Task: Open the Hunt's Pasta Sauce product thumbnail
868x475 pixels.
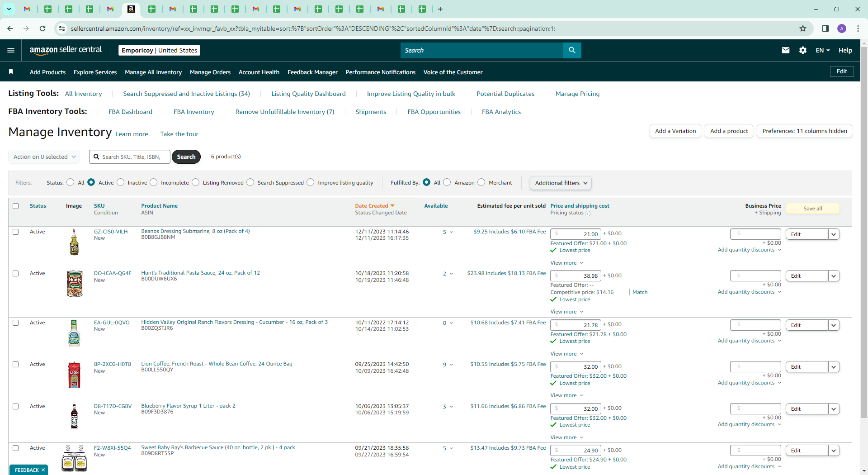Action: (75, 284)
